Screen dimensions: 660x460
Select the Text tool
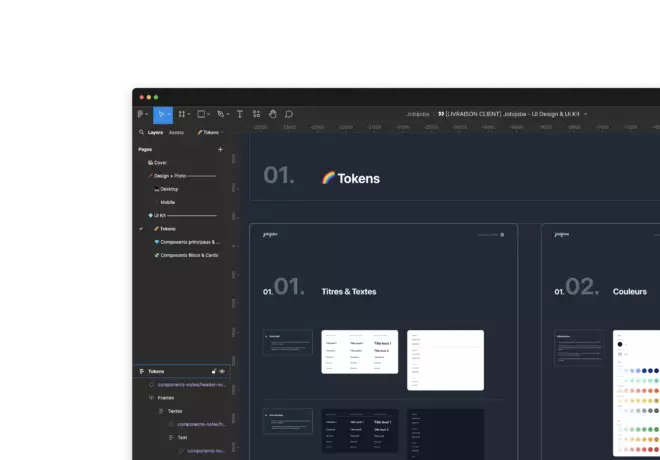click(241, 114)
